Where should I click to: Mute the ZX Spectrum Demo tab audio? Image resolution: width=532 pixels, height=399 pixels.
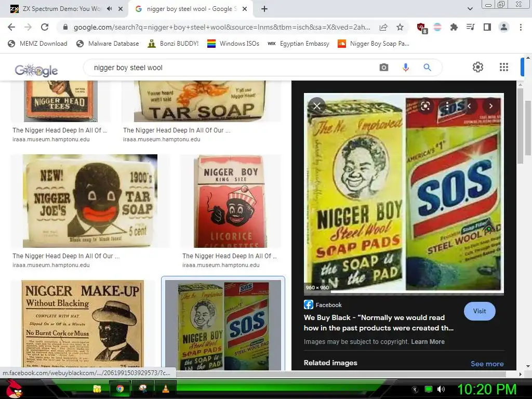(x=109, y=9)
